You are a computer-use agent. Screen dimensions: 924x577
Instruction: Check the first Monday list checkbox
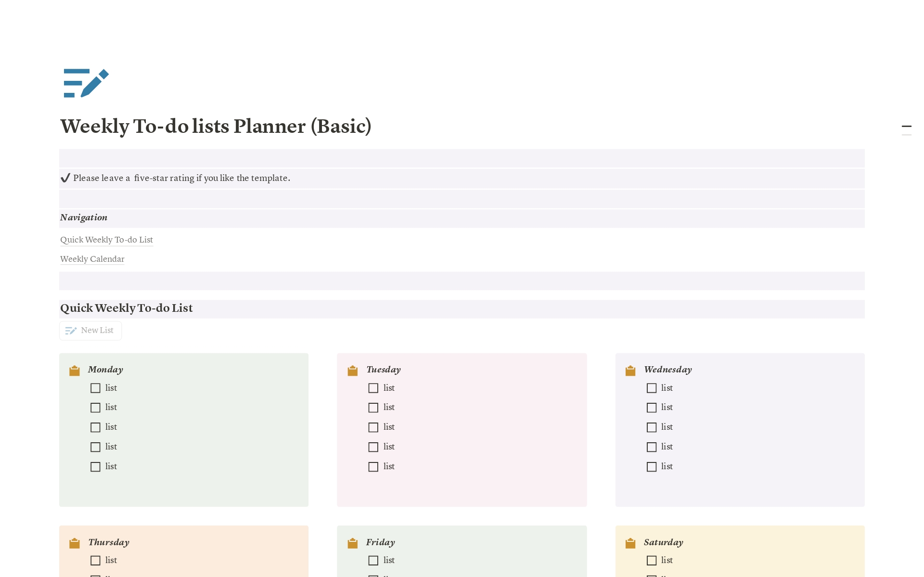[95, 388]
